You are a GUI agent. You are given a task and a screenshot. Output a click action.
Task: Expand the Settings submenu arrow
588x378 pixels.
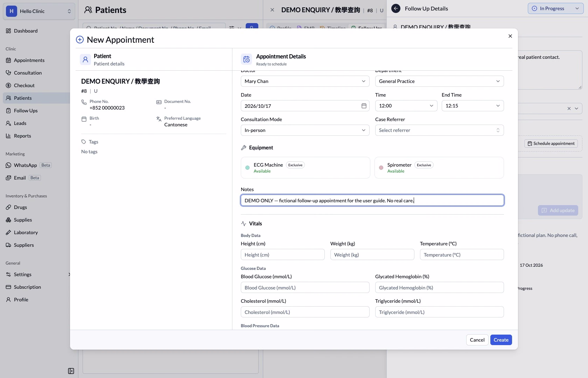69,274
